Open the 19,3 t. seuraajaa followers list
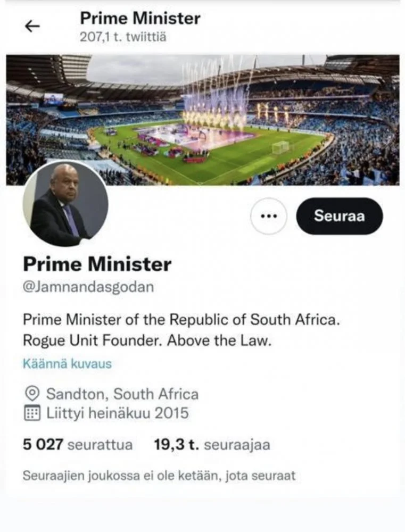The height and width of the screenshot is (532, 405). (211, 445)
